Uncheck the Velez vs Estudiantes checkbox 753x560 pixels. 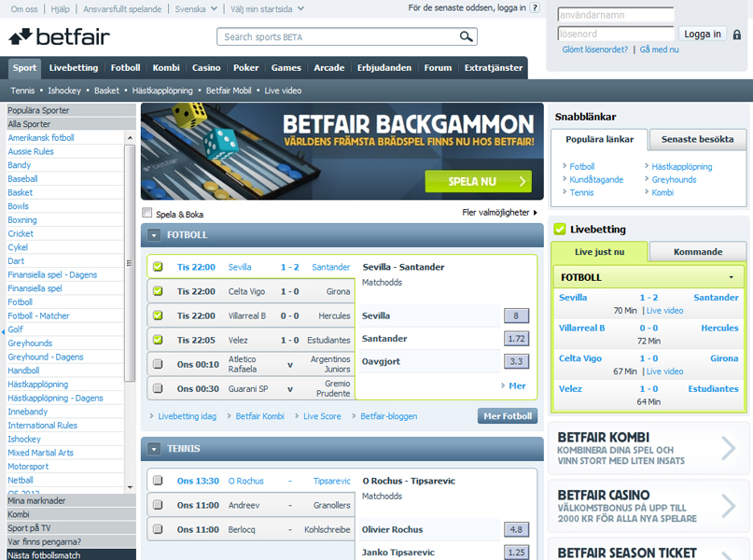[x=158, y=340]
